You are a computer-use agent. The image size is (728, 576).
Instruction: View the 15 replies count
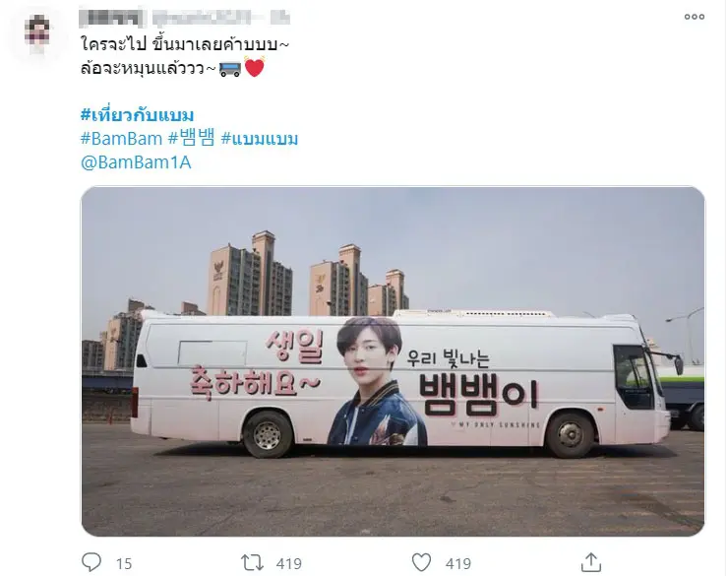coord(124,563)
